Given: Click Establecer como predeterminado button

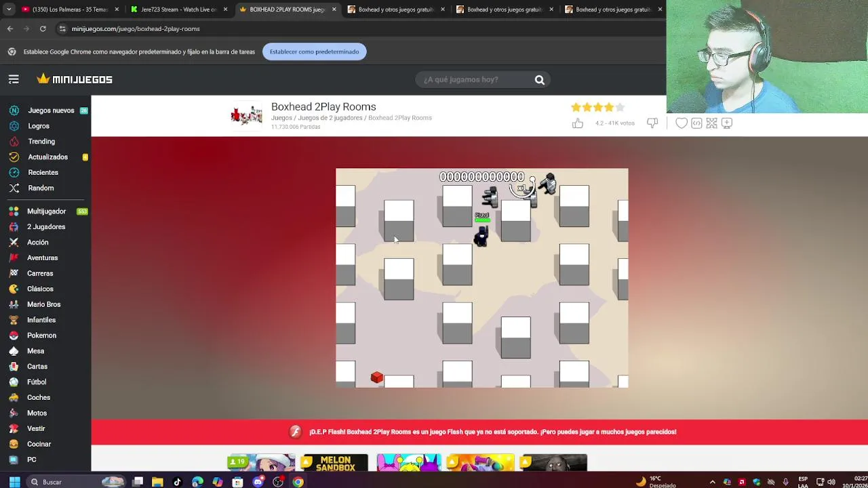Looking at the screenshot, I should point(314,52).
